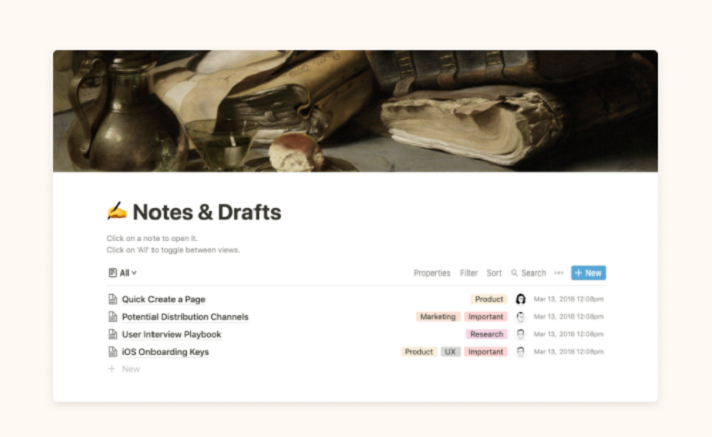Click the search magnifier icon
The height and width of the screenshot is (437, 712).
tap(514, 273)
